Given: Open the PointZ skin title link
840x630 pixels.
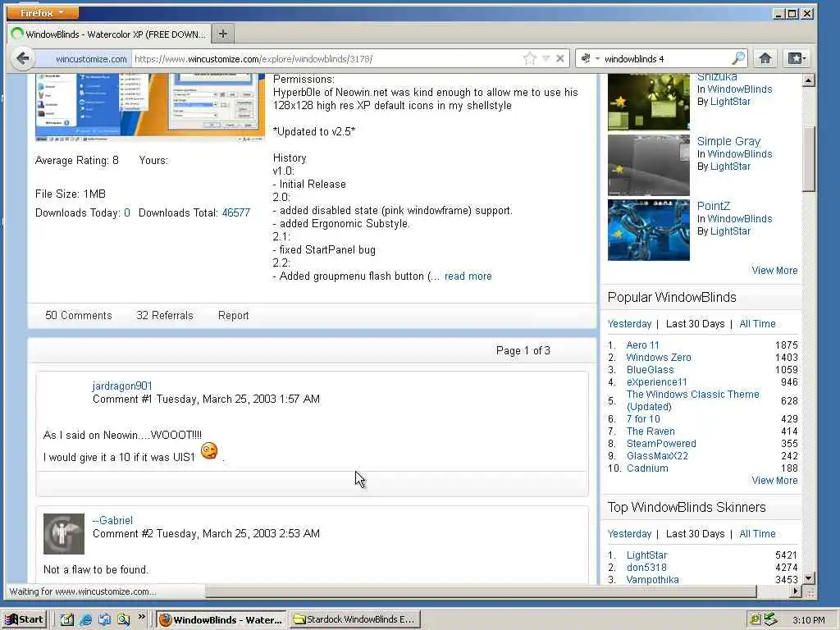Looking at the screenshot, I should (713, 206).
